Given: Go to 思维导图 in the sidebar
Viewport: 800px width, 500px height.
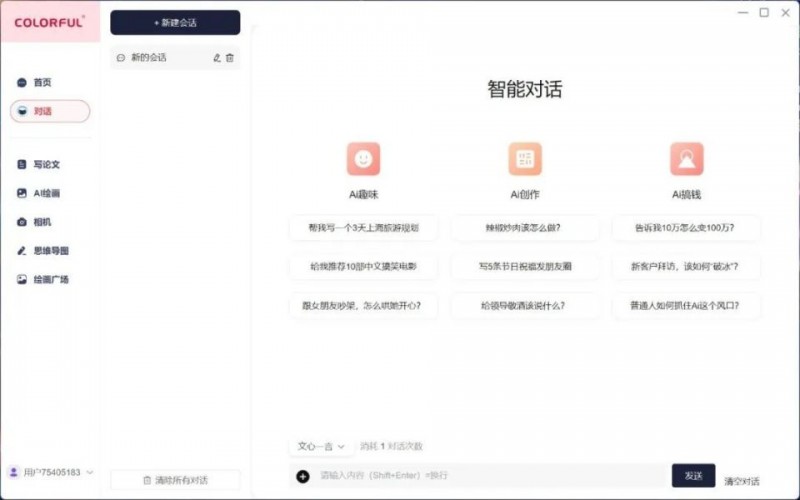Looking at the screenshot, I should tap(49, 251).
